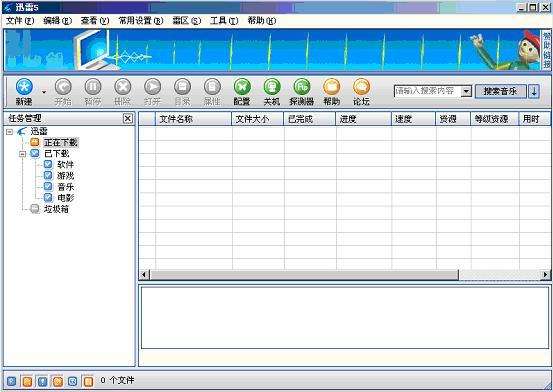This screenshot has height=392, width=553.
Task: Open the 文件(F) menu
Action: coord(20,21)
